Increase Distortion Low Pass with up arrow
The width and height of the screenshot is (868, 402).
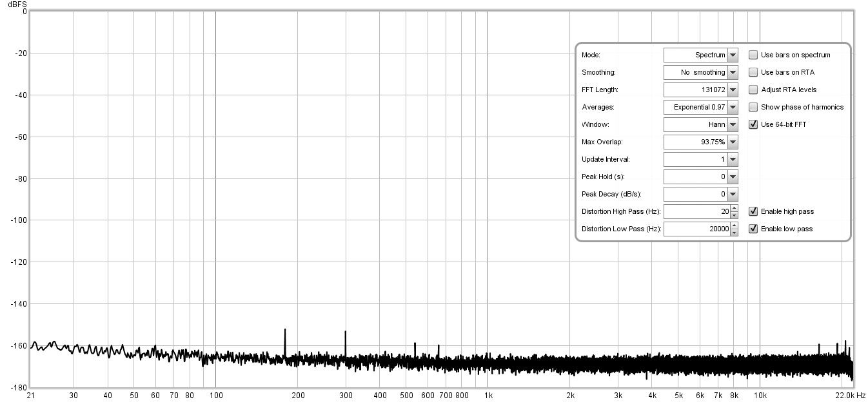click(x=734, y=225)
